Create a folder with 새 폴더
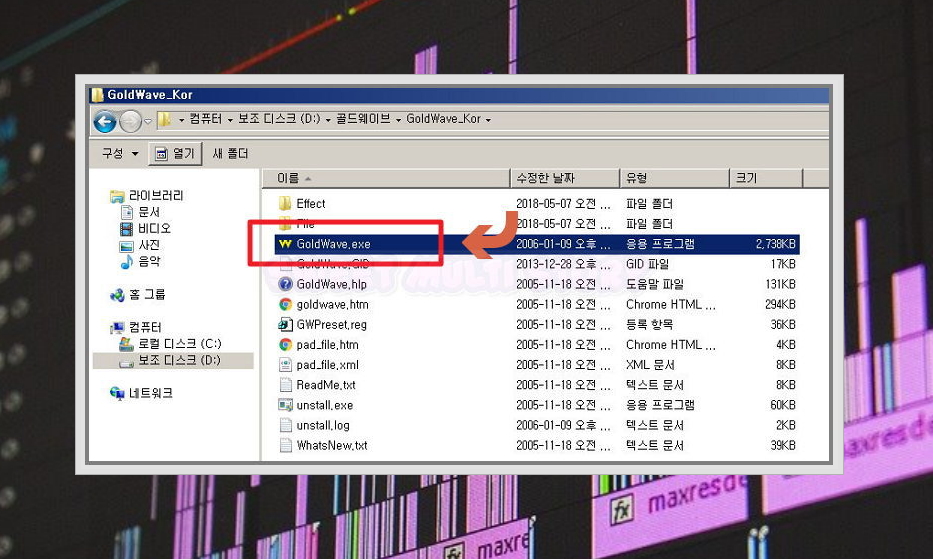The height and width of the screenshot is (559, 933). click(x=230, y=154)
